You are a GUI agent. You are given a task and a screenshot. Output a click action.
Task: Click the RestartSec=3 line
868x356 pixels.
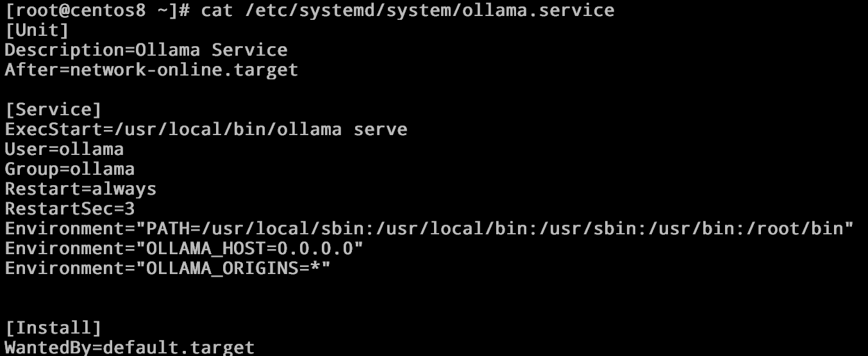(x=70, y=209)
